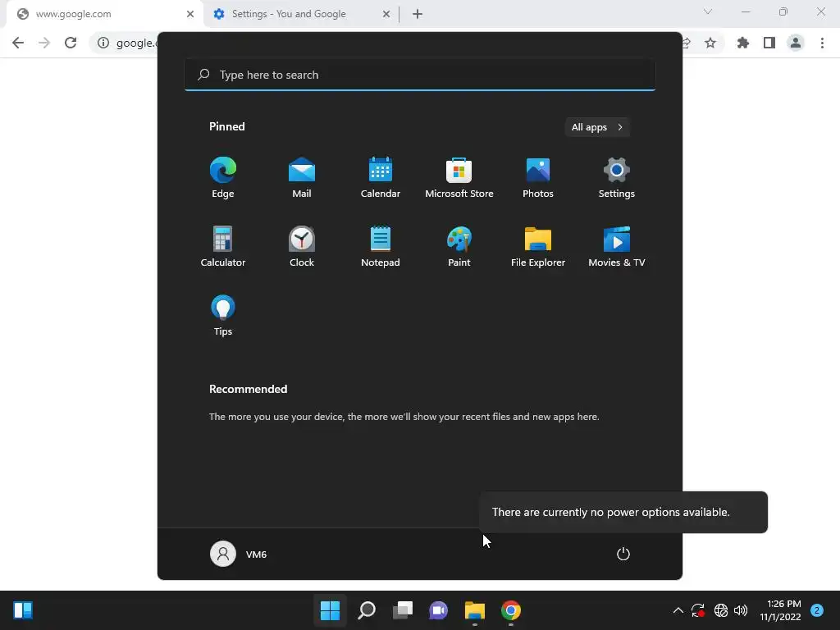
Task: Open the Chat app on the taskbar
Action: [x=438, y=610]
